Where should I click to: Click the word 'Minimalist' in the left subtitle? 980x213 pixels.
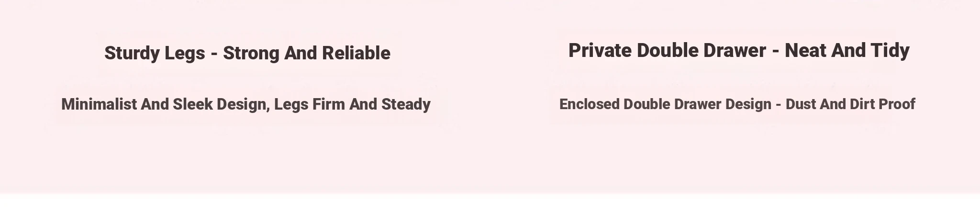point(99,104)
